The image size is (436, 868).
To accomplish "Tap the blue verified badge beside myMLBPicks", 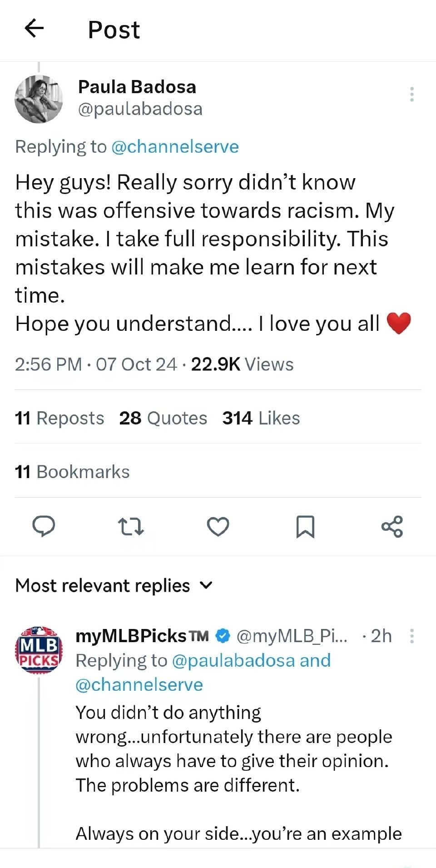I will [223, 636].
